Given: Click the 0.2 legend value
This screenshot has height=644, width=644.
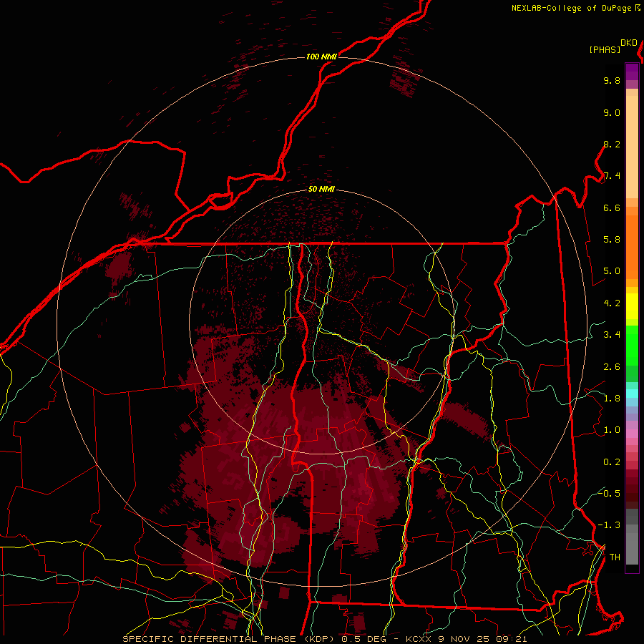Looking at the screenshot, I should click(x=612, y=462).
